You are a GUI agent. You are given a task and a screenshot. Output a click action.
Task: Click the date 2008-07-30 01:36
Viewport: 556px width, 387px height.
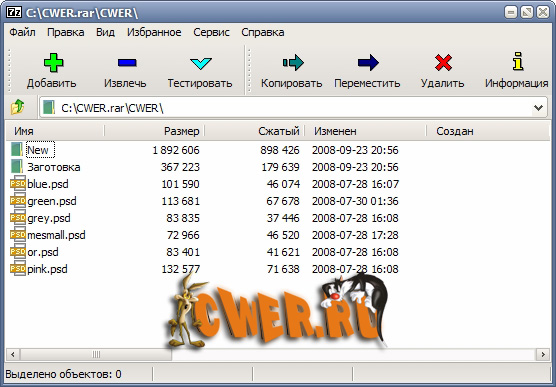tap(355, 201)
